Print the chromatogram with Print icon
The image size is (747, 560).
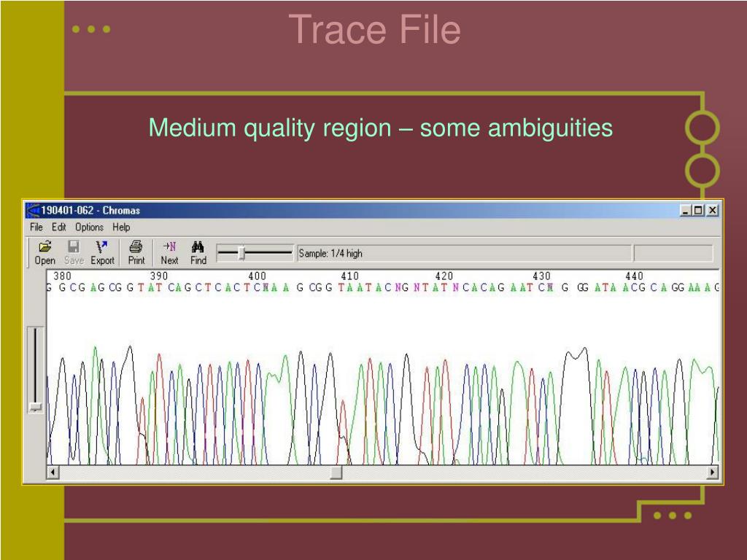(136, 252)
